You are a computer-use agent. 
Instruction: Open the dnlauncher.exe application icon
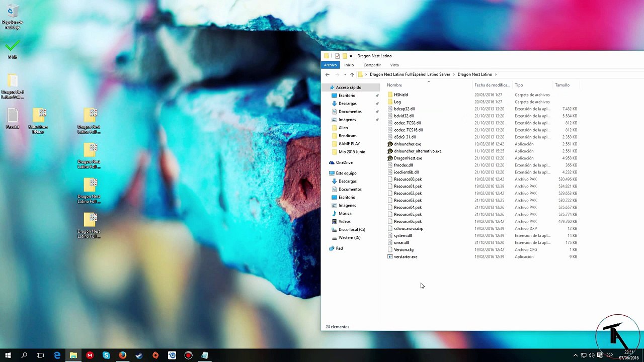pos(390,144)
